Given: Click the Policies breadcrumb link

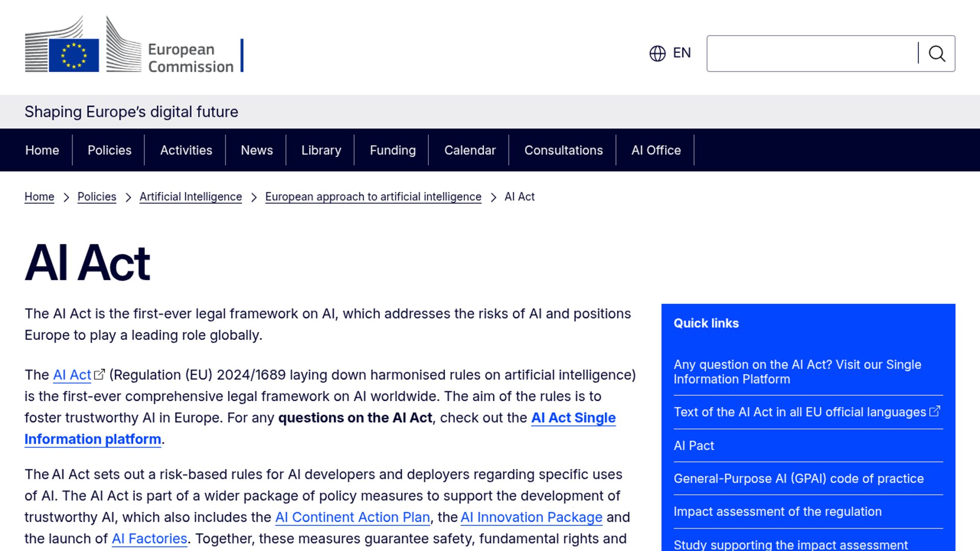Looking at the screenshot, I should tap(97, 197).
